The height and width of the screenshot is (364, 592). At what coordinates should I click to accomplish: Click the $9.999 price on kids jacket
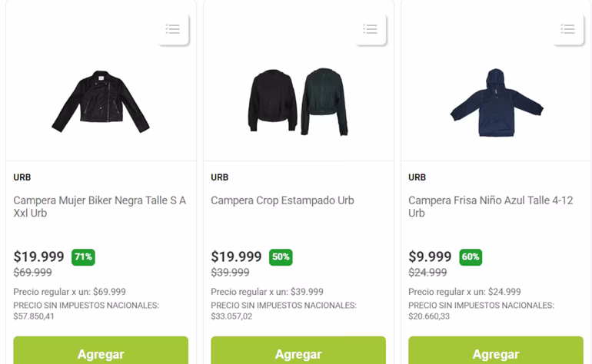[x=430, y=257]
